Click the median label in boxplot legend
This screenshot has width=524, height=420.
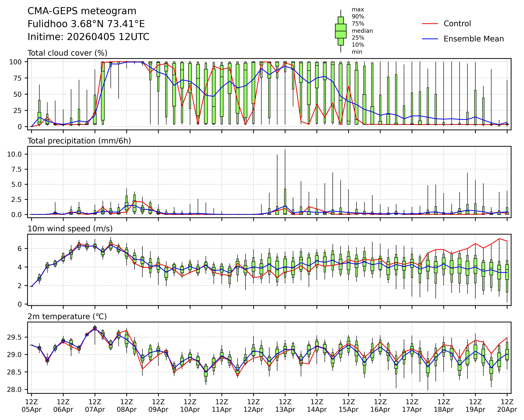(362, 31)
